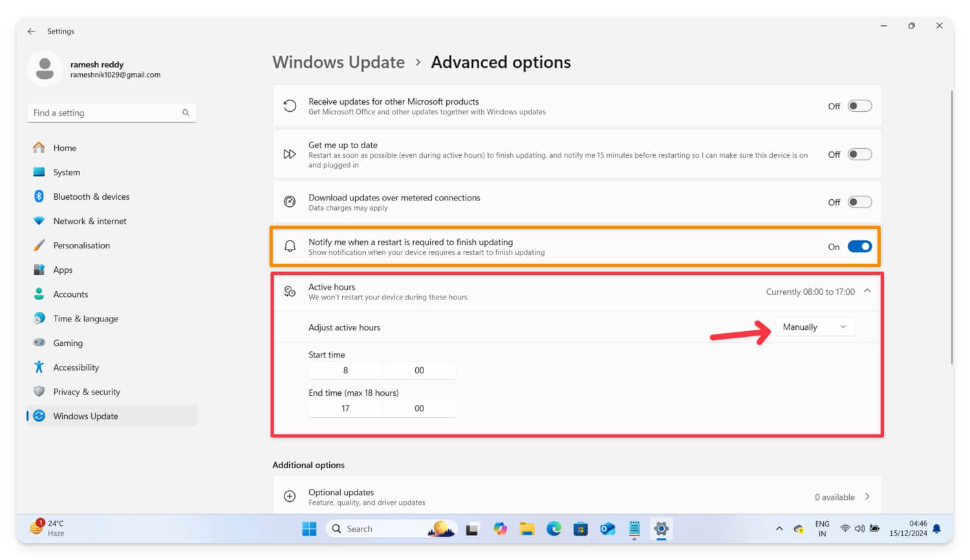Click the Start time hour field
The width and height of the screenshot is (970, 560).
tap(345, 370)
